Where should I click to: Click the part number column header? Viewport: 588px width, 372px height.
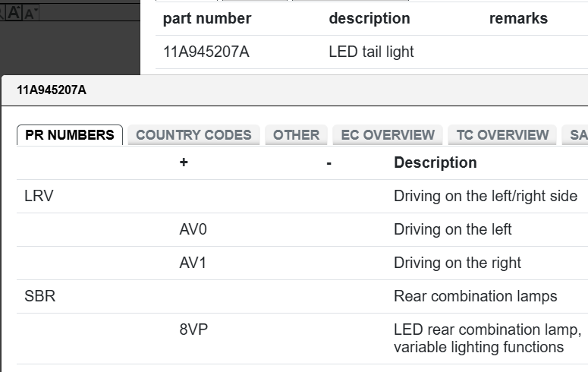[207, 18]
